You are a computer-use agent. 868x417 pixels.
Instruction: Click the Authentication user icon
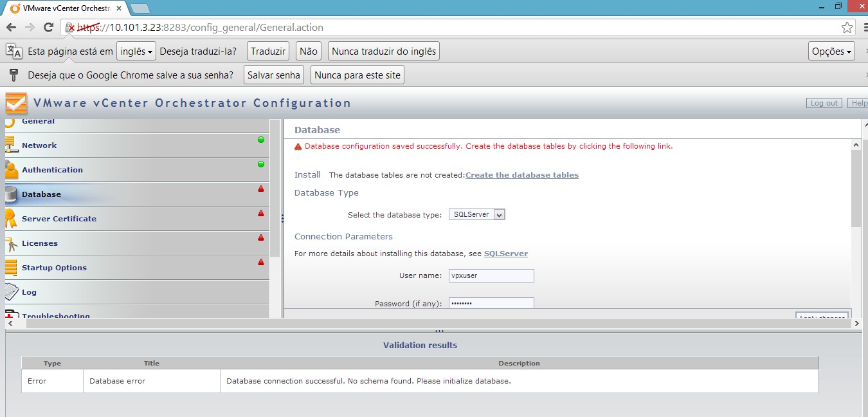point(11,170)
